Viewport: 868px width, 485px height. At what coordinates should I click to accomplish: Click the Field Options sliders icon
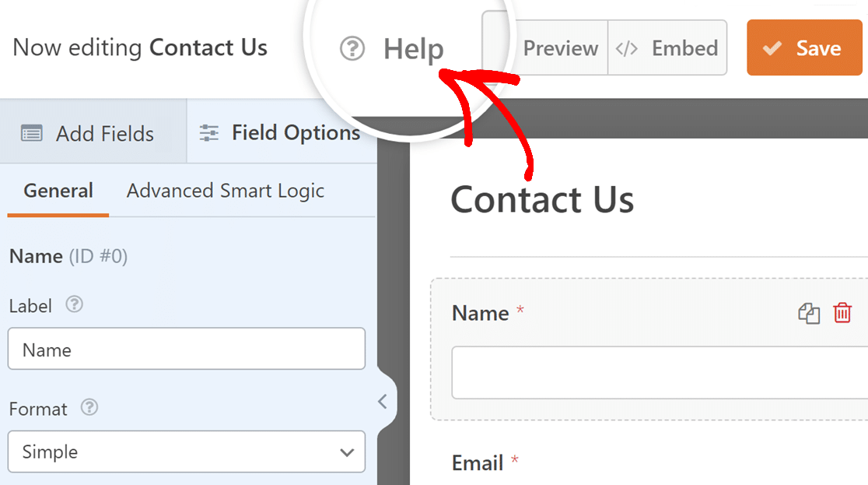(209, 133)
